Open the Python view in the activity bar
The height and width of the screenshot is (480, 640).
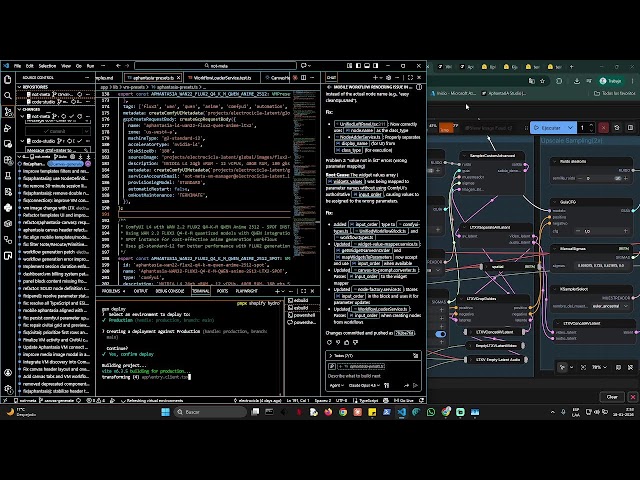click(8, 208)
